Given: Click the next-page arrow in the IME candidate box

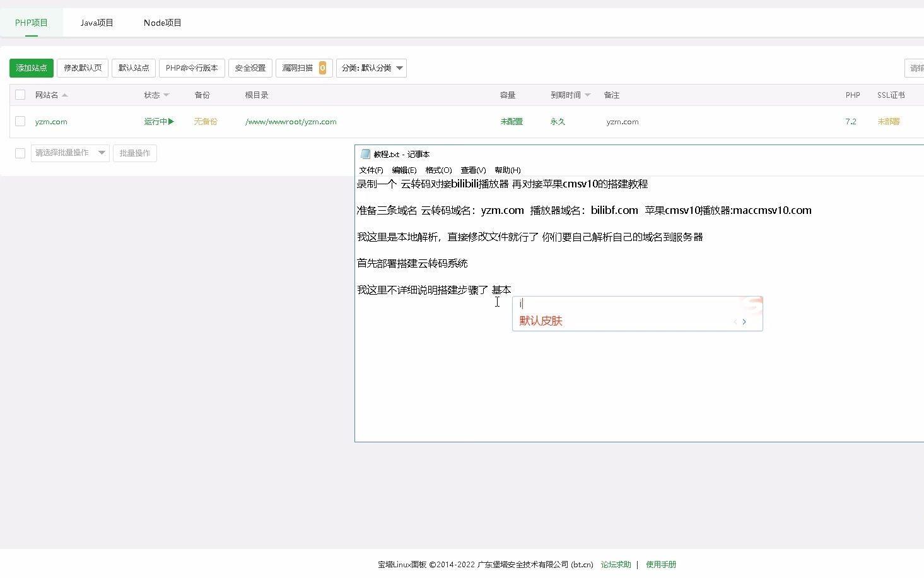Looking at the screenshot, I should click(744, 322).
